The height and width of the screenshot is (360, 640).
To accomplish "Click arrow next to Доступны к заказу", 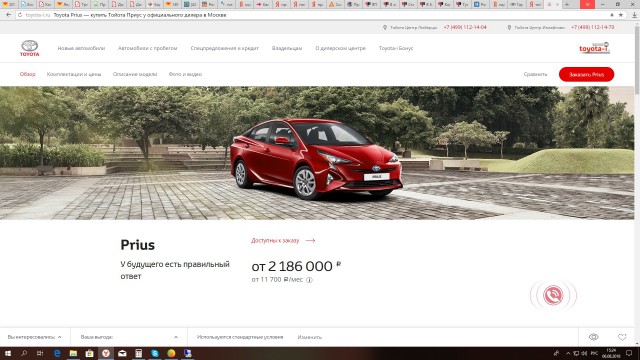I will click(310, 240).
